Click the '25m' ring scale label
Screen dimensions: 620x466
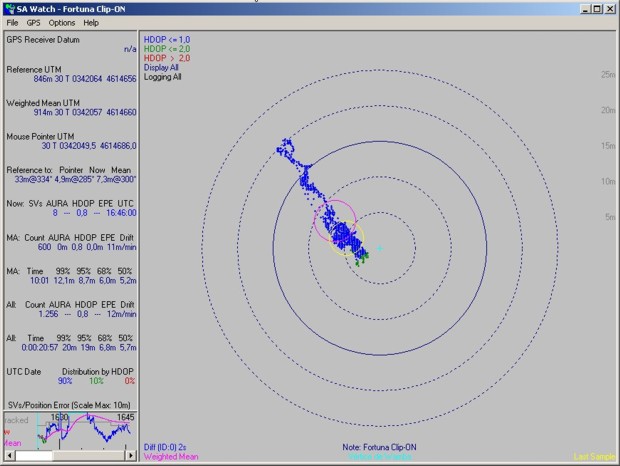608,74
